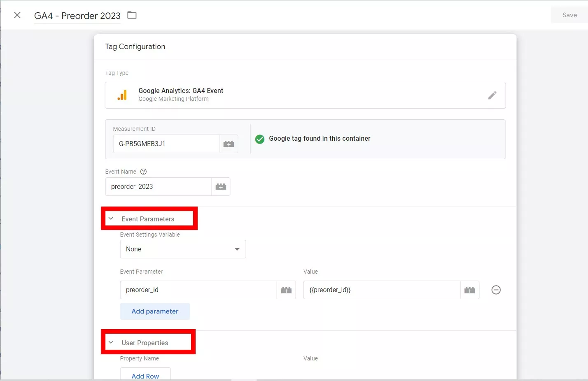
Task: Edit the tag name GA4 - Preorder 2023
Action: click(x=77, y=16)
